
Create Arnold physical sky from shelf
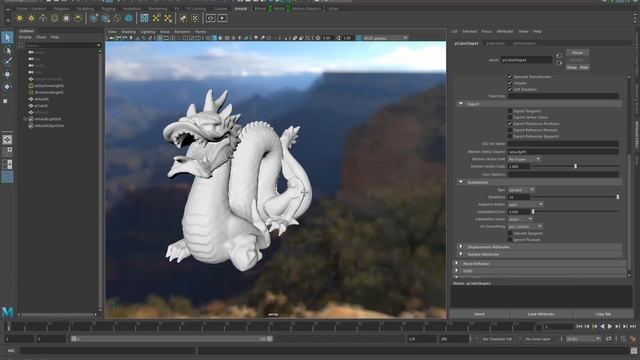(78, 18)
